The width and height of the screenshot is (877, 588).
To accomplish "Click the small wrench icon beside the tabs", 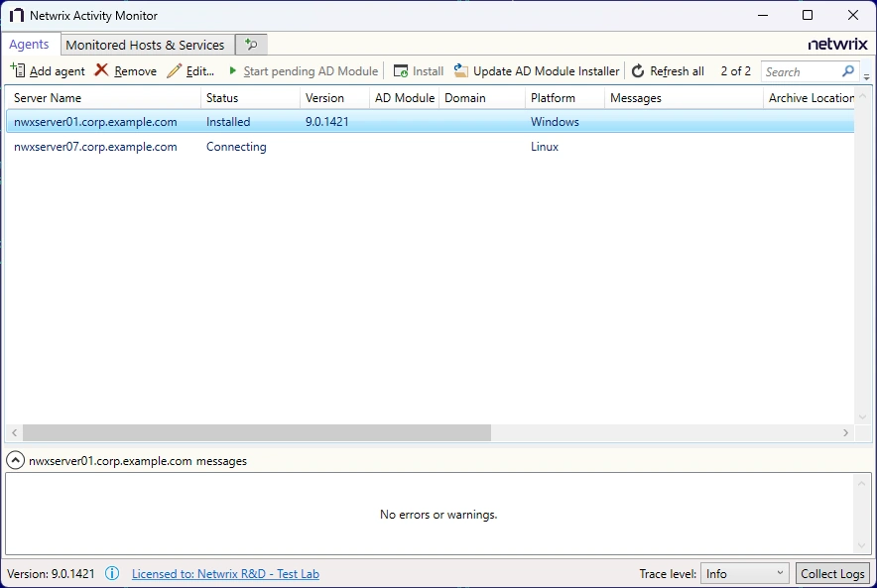I will (x=250, y=44).
